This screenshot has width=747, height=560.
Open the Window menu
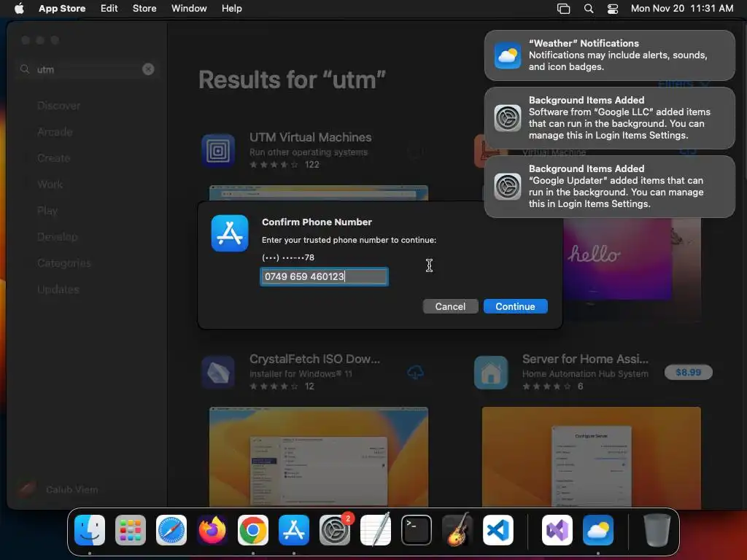pyautogui.click(x=189, y=8)
